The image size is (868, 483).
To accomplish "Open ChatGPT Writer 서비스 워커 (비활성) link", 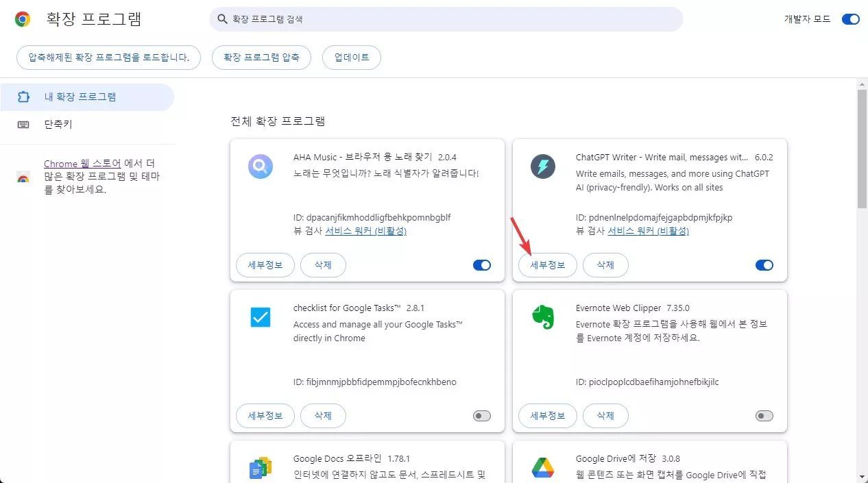I will click(649, 232).
